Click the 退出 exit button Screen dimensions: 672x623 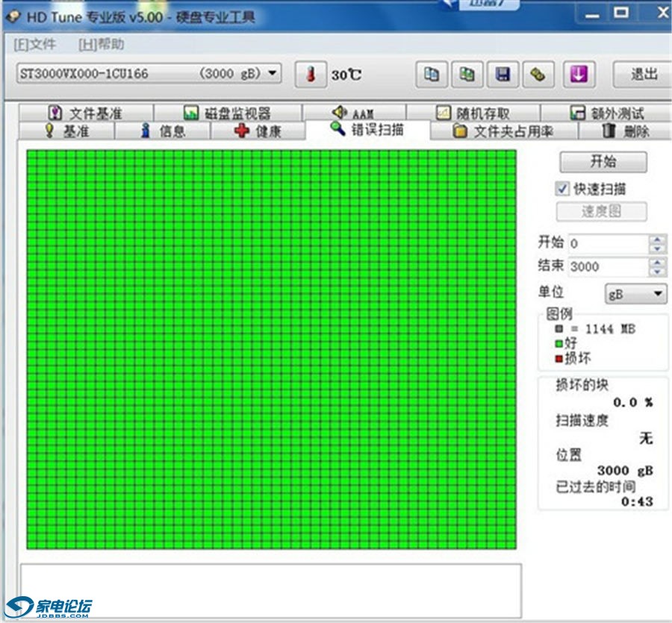(x=643, y=74)
